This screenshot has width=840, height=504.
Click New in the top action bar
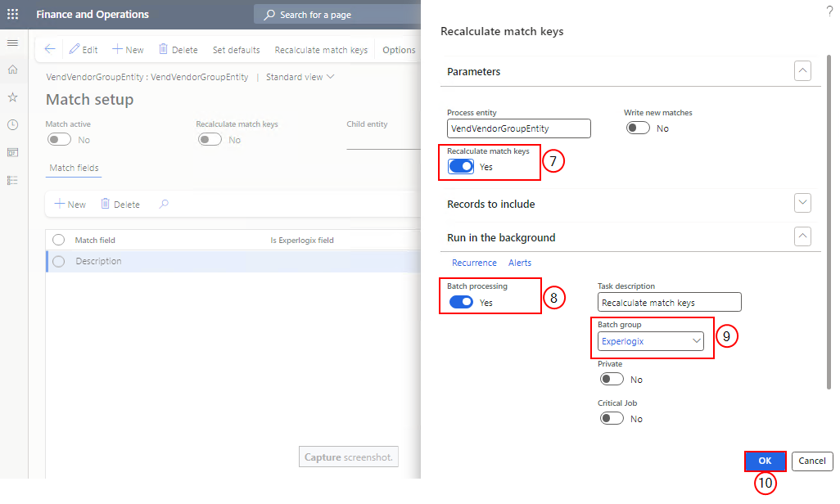128,49
